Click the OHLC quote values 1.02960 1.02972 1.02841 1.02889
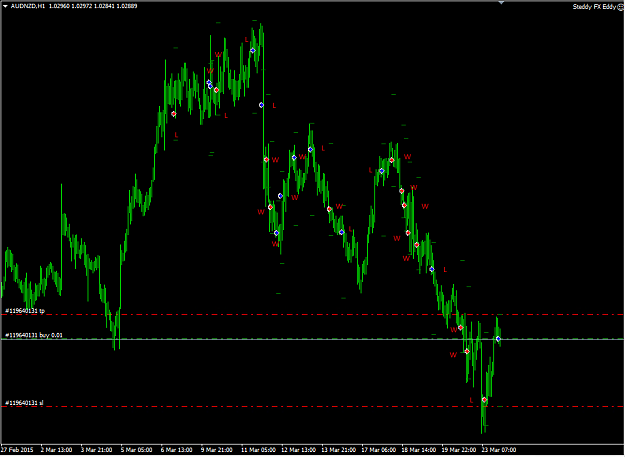This screenshot has height=457, width=625. [93, 6]
